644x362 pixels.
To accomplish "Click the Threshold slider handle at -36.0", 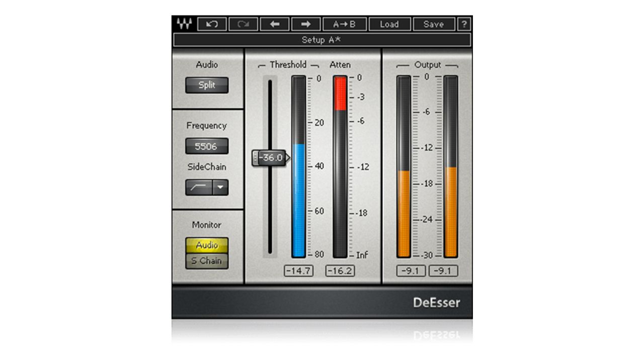I will tap(271, 157).
